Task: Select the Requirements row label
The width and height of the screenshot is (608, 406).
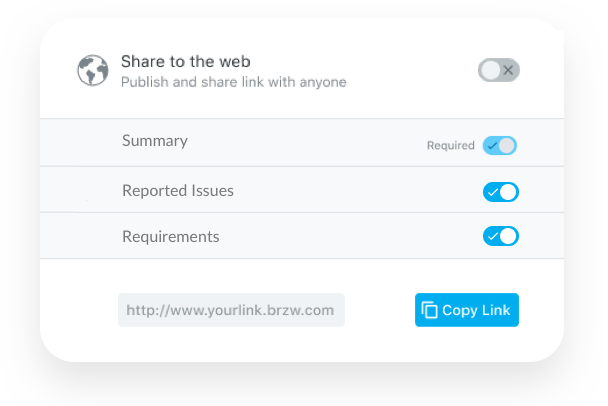Action: point(171,237)
